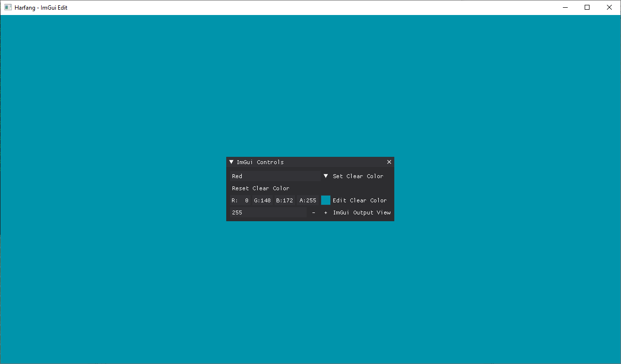Click the Set Clear Color label
Viewport: 621px width, 364px height.
(x=358, y=176)
